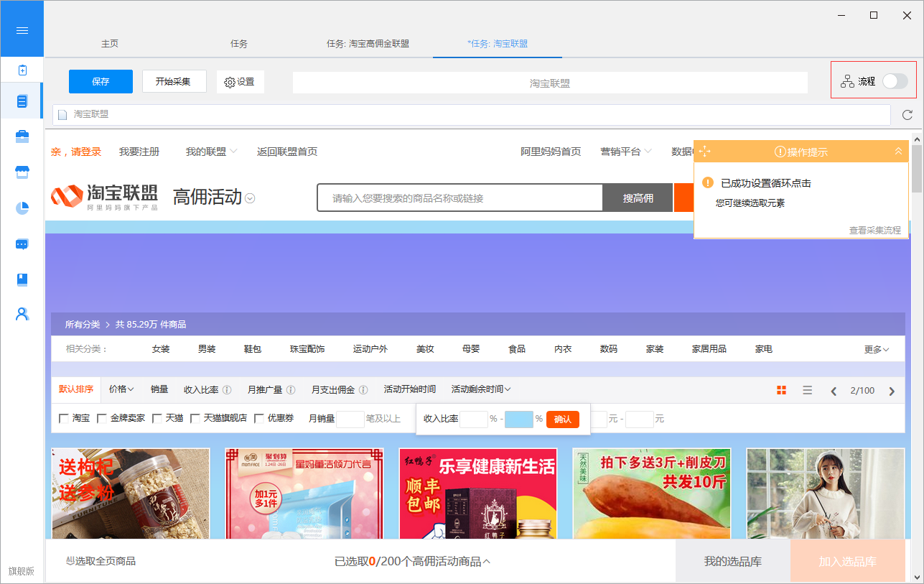Check the 淘宝 filter checkbox
Viewport: 924px width, 584px height.
coord(64,418)
